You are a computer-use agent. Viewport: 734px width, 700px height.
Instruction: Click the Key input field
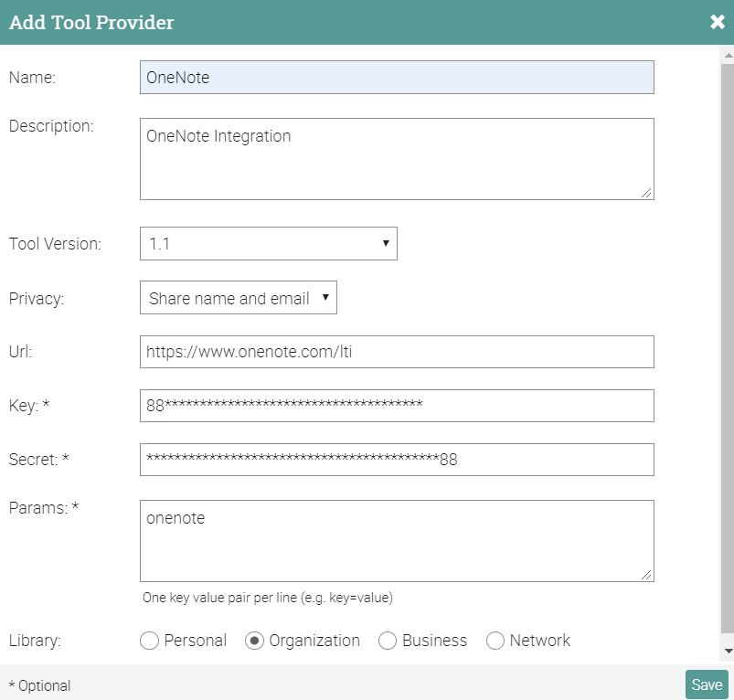coord(397,406)
